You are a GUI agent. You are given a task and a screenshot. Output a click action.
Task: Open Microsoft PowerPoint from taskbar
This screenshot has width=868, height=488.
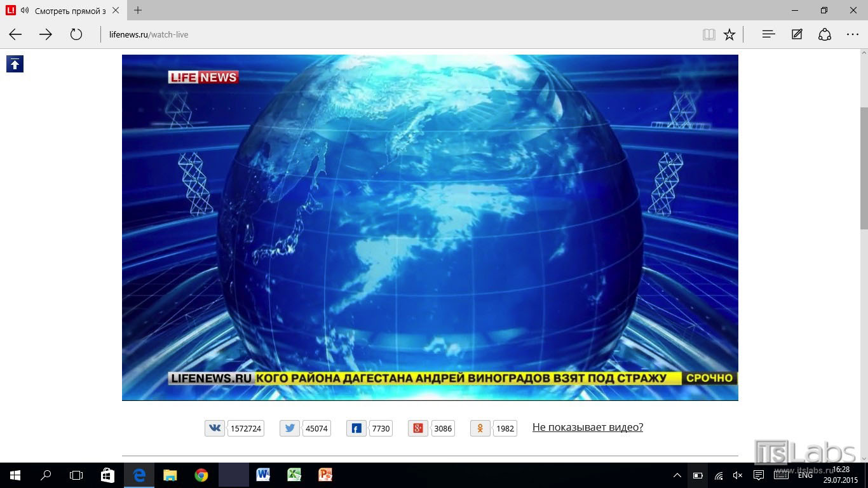325,475
